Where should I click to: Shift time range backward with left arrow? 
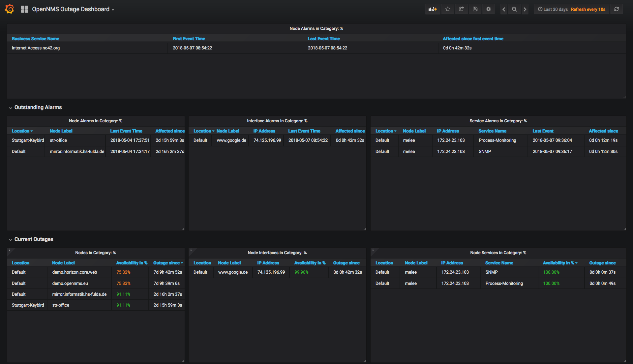coord(503,9)
